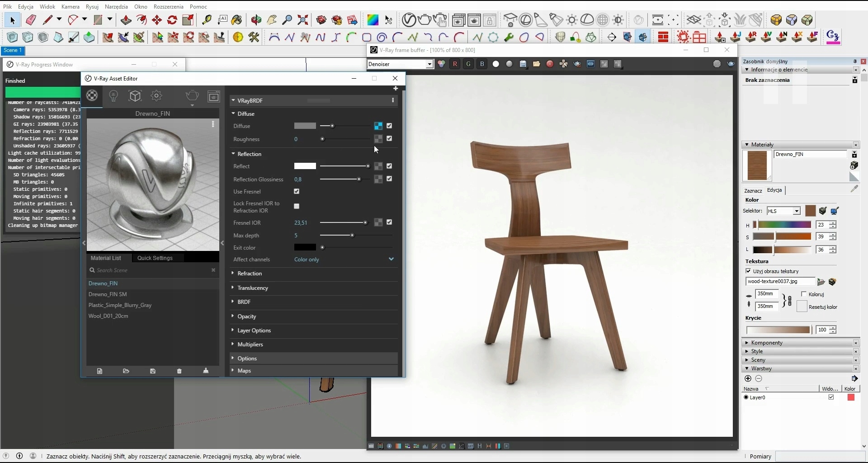
Task: Click the red channel button in frame buffer
Action: [455, 64]
